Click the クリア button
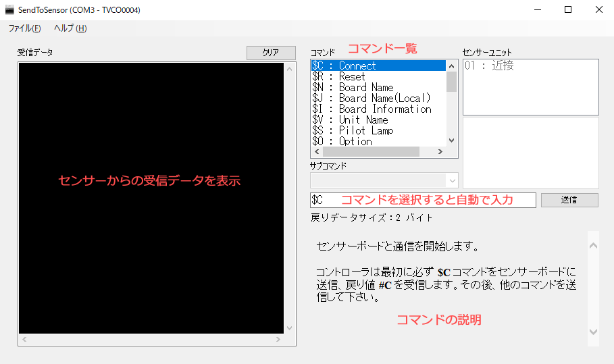The image size is (614, 364). tap(271, 53)
